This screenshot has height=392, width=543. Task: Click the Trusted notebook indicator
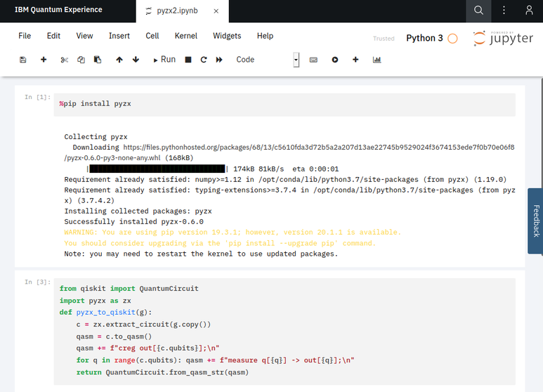pyautogui.click(x=384, y=39)
